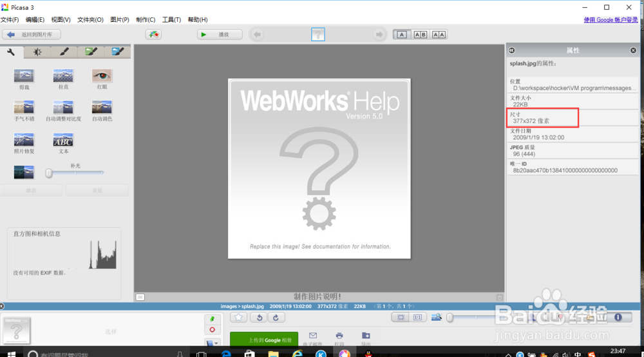Open the Edit (编辑) menu

pyautogui.click(x=35, y=20)
